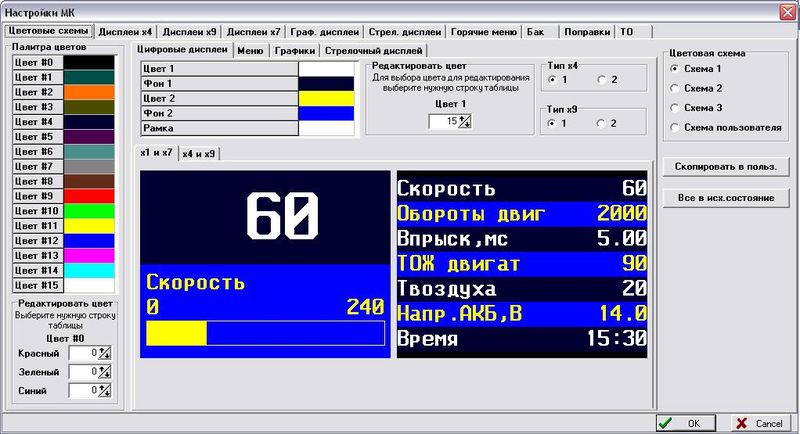Image resolution: width=800 pixels, height=434 pixels.
Task: Adjust the Зеленый value spinner
Action: 103,373
